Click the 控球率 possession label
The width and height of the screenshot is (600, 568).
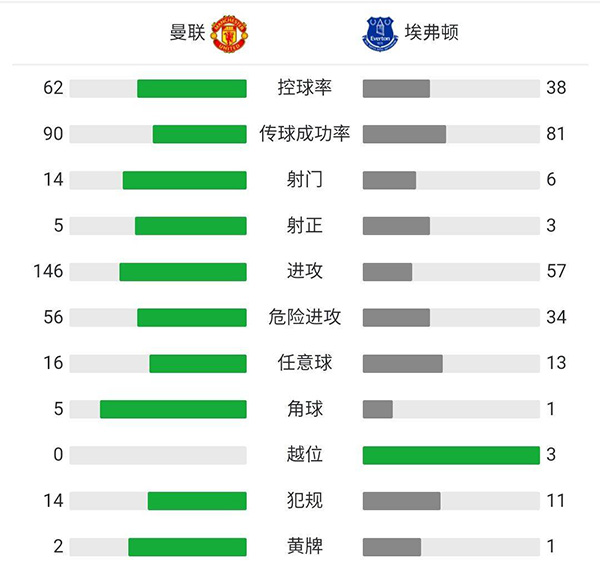304,88
